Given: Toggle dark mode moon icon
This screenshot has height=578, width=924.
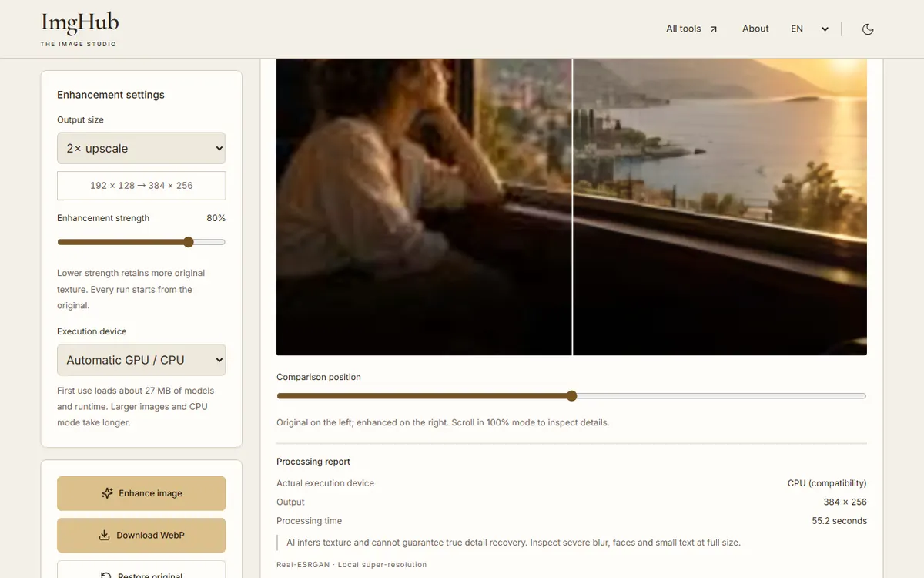Looking at the screenshot, I should click(868, 29).
